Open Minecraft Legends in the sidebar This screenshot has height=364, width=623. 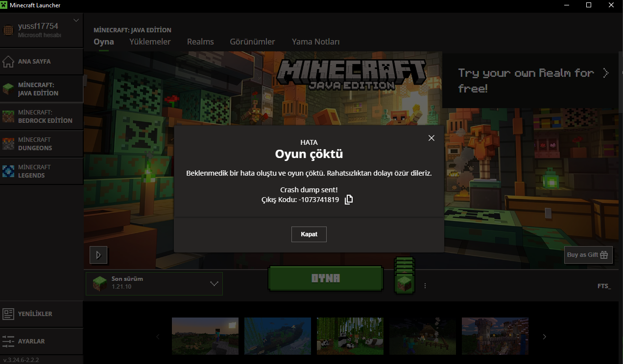click(42, 171)
